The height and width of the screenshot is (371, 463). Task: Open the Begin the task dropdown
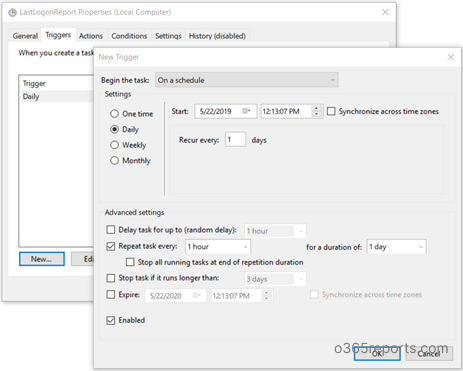click(247, 80)
